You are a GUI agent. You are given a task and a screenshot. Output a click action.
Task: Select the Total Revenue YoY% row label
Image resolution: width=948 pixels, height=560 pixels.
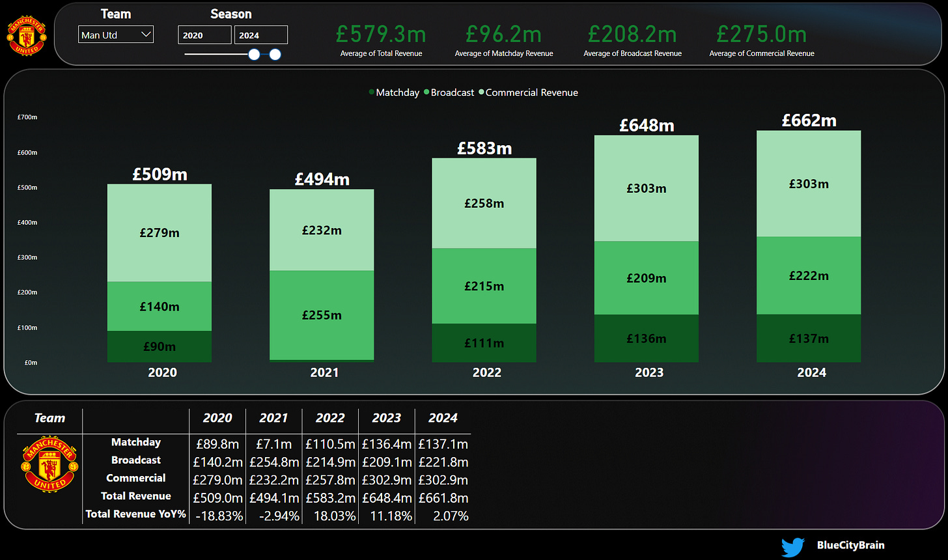click(135, 514)
